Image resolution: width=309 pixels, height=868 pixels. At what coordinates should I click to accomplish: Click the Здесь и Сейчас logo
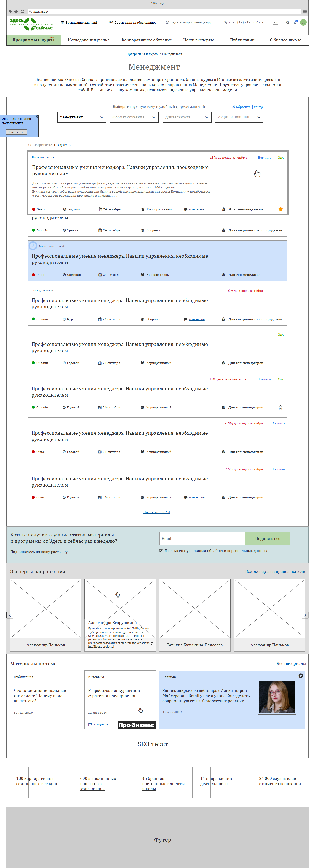pyautogui.click(x=31, y=24)
